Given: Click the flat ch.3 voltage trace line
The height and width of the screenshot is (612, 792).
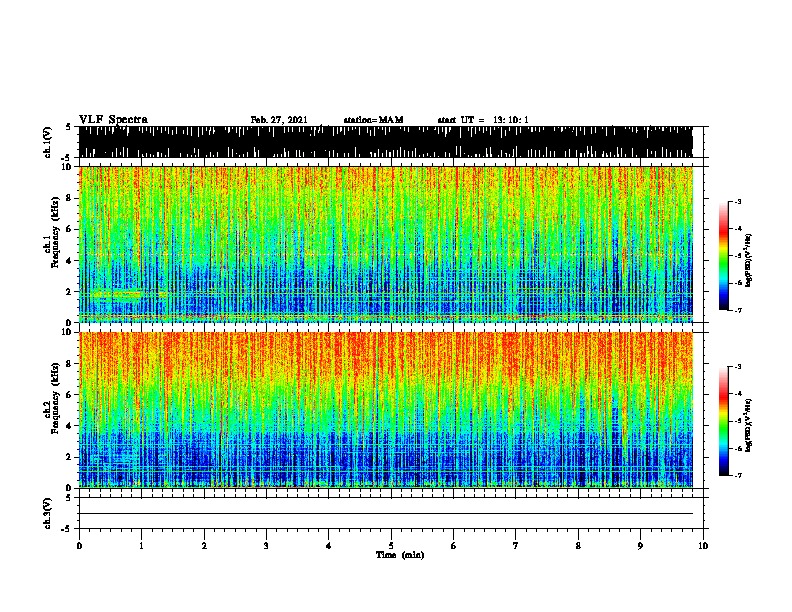Looking at the screenshot, I should (386, 514).
